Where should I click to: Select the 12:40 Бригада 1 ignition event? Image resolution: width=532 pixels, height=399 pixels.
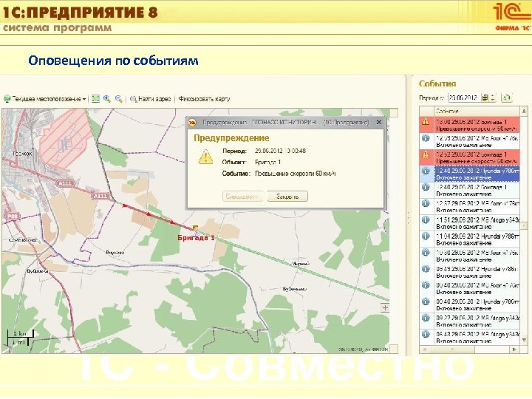469,190
